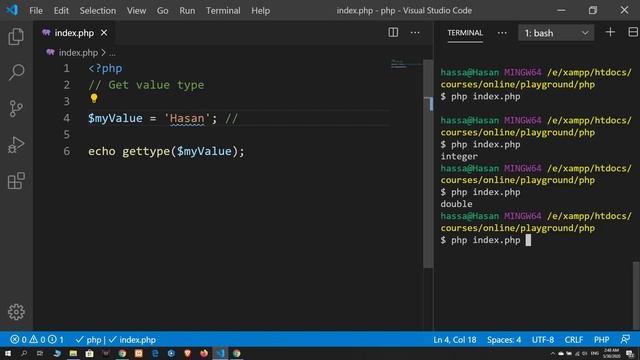Select the TERMINAL panel tab
640x360 pixels.
click(x=465, y=33)
